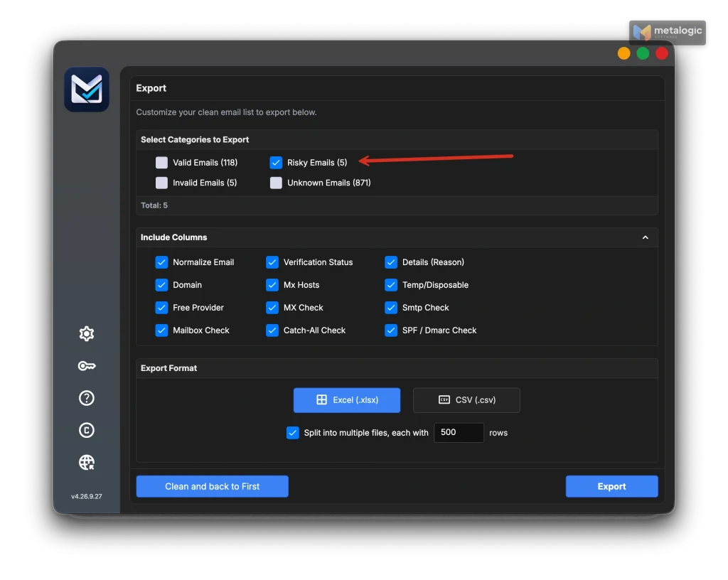The width and height of the screenshot is (728, 580).
Task: Toggle MX Check column checkbox
Action: click(272, 308)
